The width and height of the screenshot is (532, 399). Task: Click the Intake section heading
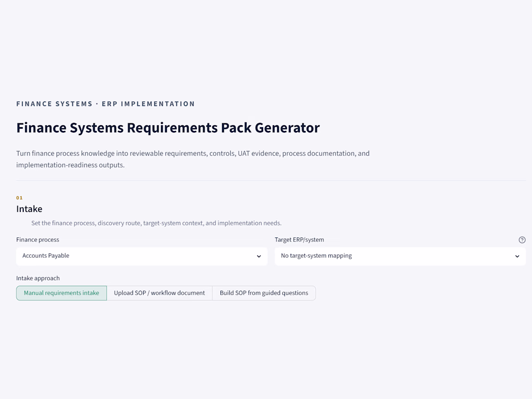tap(29, 208)
